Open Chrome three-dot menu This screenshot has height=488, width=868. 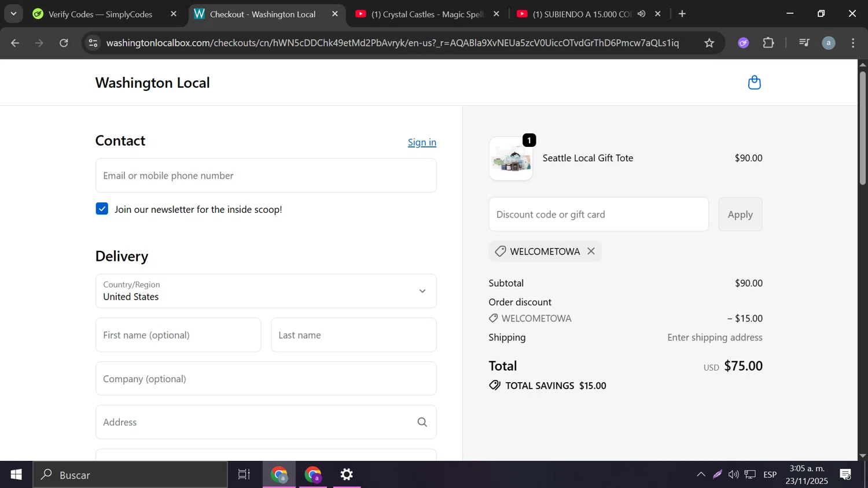coord(853,43)
